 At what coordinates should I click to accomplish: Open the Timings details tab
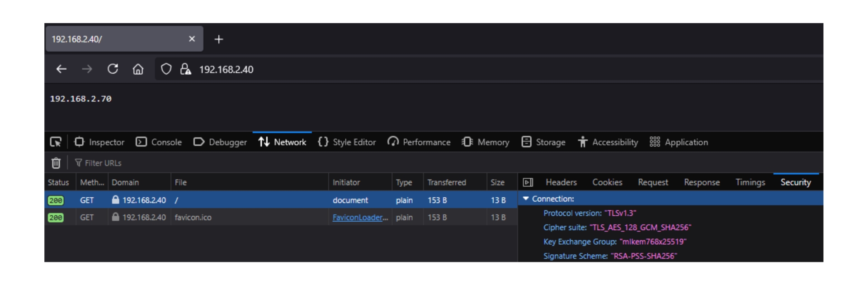(750, 182)
